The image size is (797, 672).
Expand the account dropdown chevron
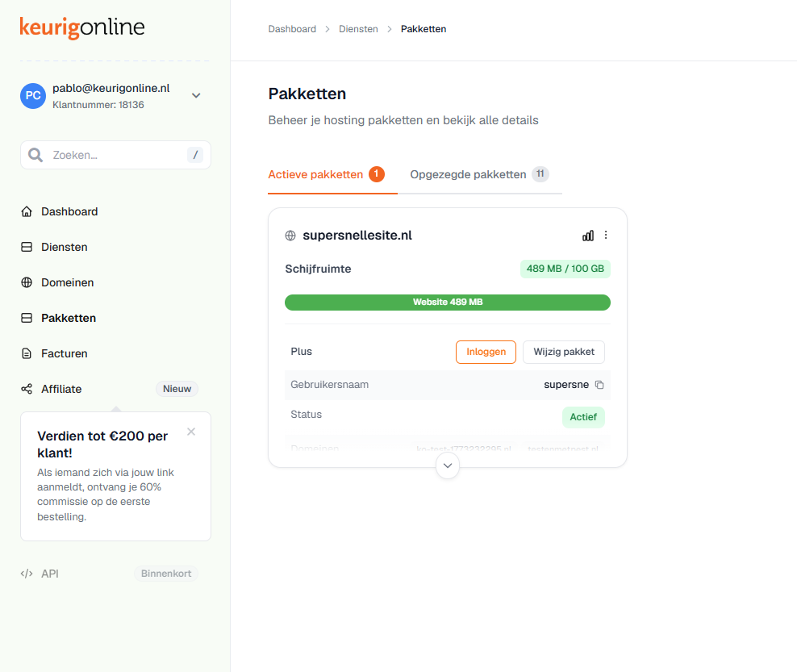196,95
